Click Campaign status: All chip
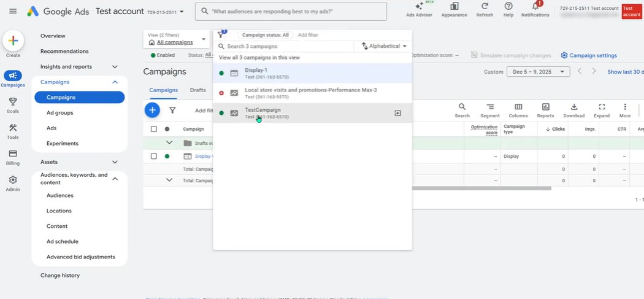The height and width of the screenshot is (299, 644). point(265,35)
